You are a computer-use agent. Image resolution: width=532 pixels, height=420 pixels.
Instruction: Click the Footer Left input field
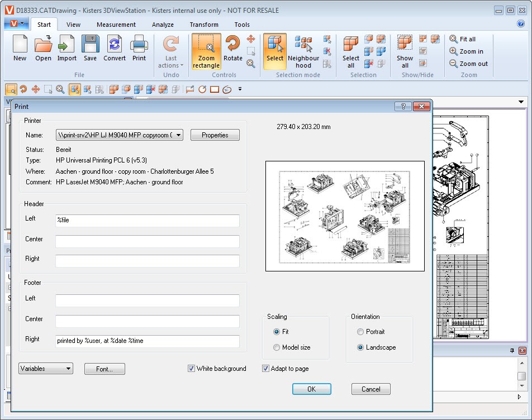148,300
